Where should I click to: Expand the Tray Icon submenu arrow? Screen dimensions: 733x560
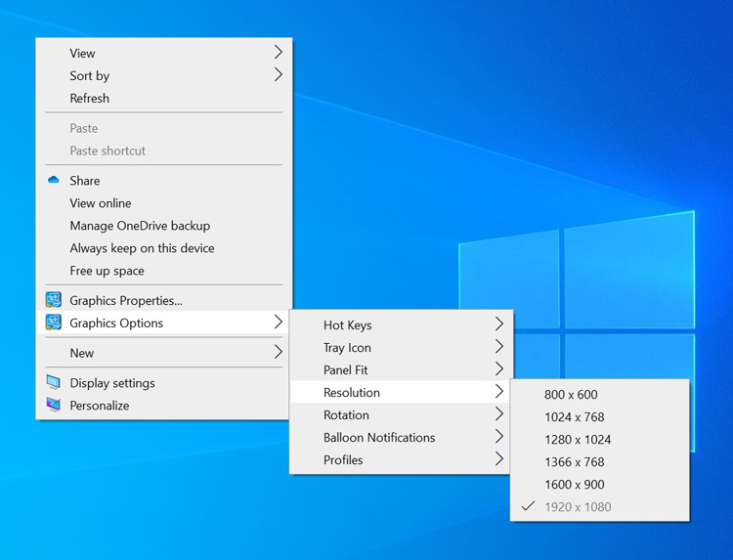499,346
